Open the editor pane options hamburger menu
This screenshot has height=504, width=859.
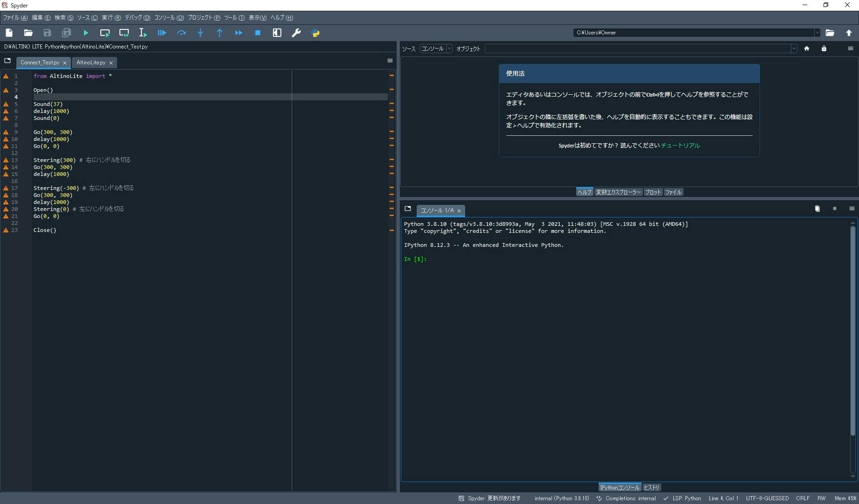coord(390,61)
